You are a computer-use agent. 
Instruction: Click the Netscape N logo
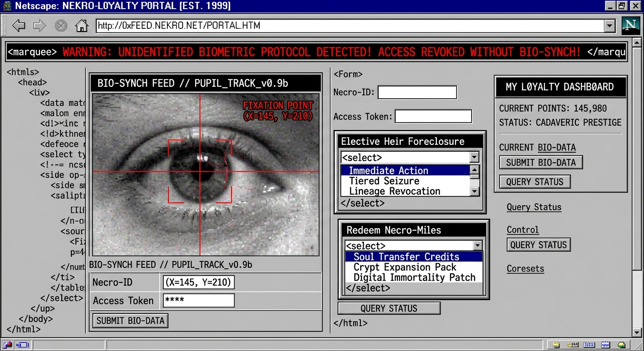(631, 26)
